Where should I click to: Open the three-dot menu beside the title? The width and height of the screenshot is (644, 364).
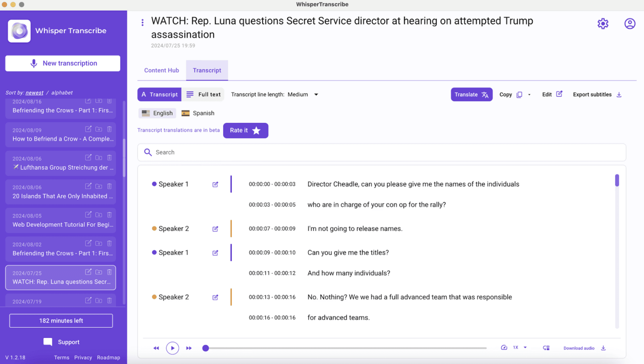(142, 22)
